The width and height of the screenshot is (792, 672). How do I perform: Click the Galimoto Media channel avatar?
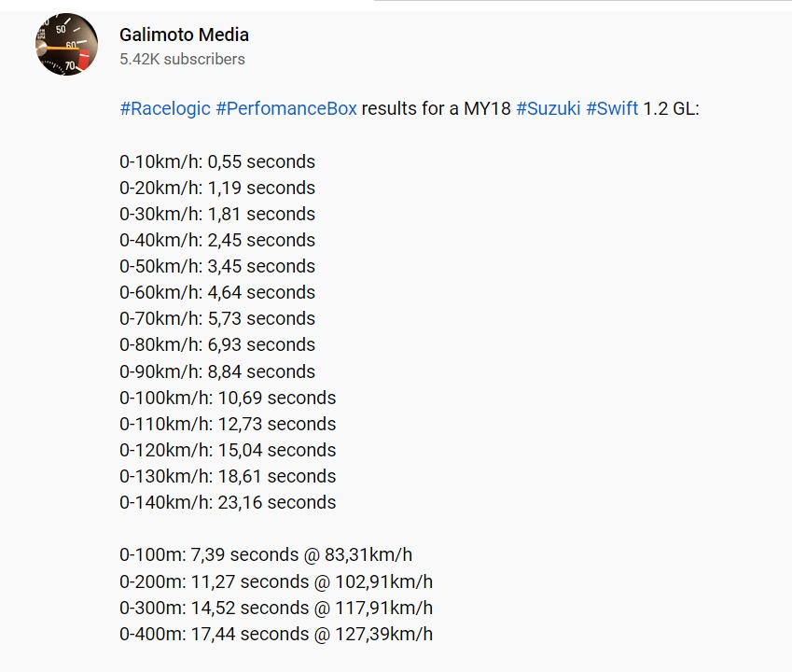pos(66,45)
